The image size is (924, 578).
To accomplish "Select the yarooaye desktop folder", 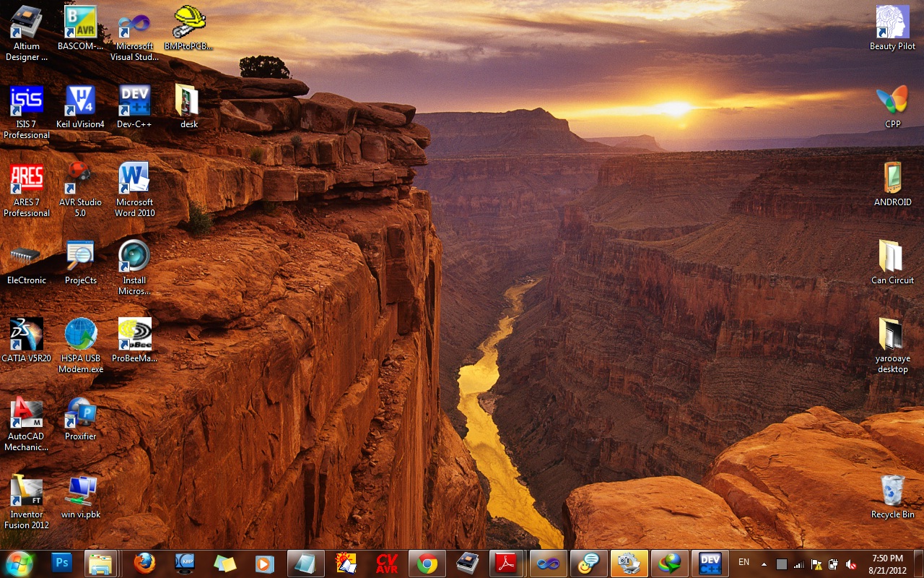I will 892,346.
